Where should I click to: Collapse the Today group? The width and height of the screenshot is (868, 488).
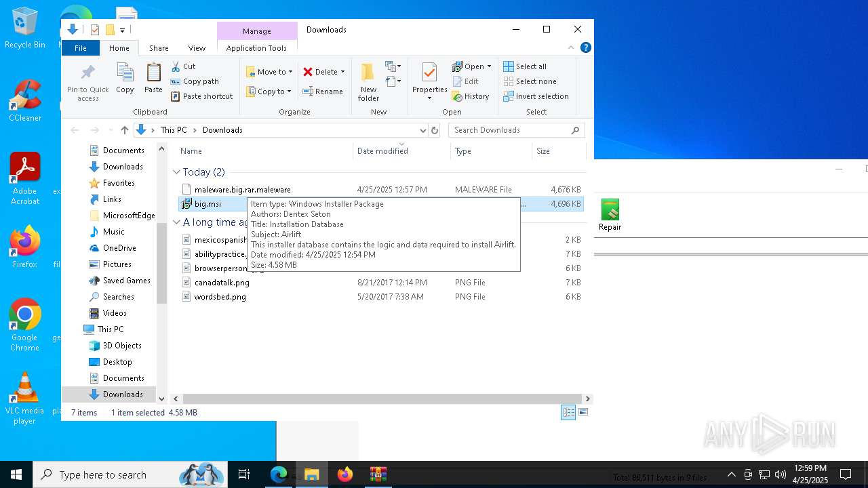(176, 172)
